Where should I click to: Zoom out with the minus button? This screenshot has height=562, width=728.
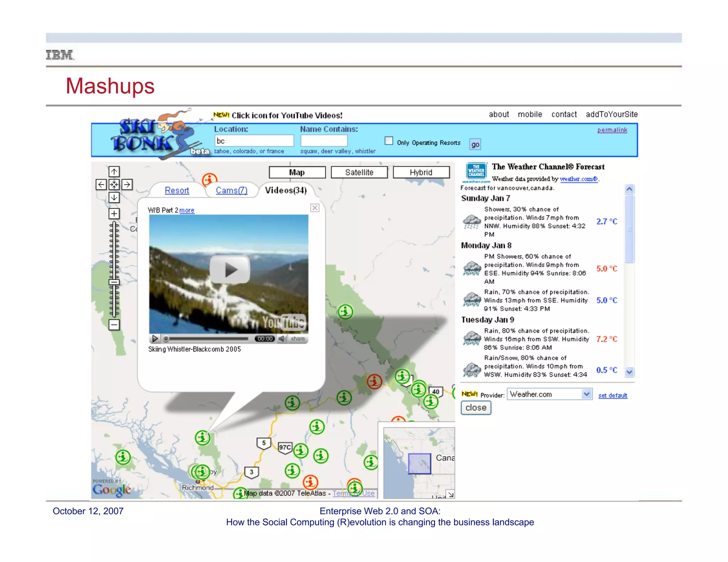(x=114, y=325)
